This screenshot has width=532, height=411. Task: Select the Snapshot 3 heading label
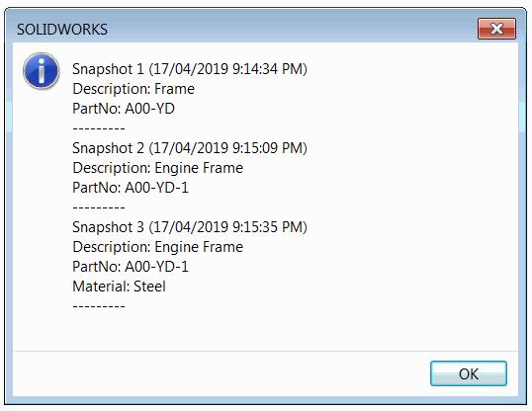pyautogui.click(x=108, y=227)
